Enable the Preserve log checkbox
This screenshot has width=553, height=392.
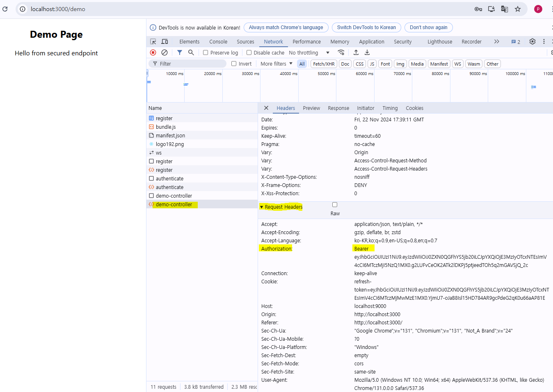(x=206, y=52)
